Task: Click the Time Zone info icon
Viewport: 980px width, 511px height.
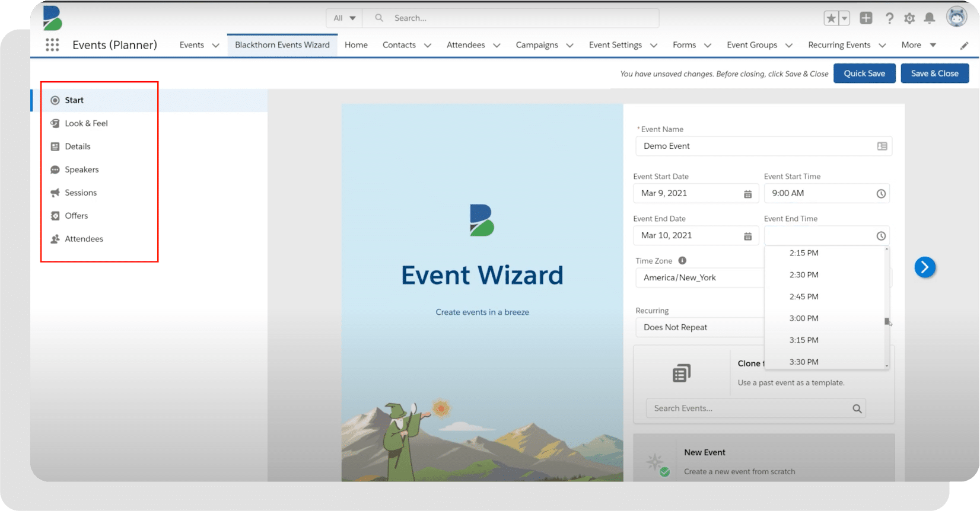Action: (x=682, y=260)
